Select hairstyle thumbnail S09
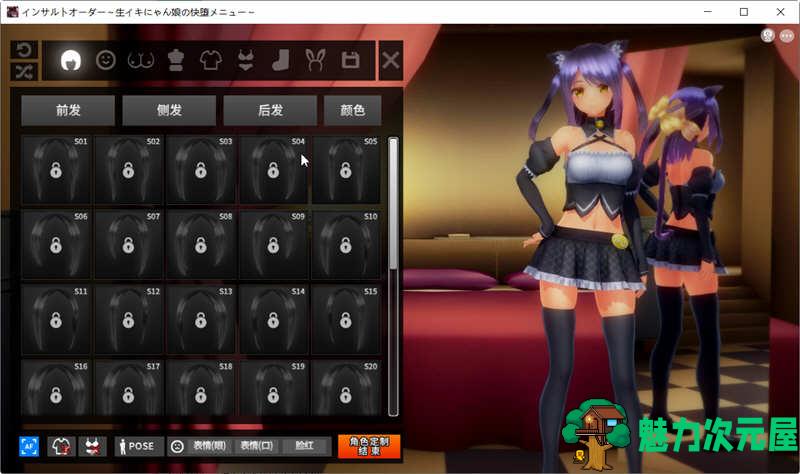This screenshot has width=800, height=474. 273,245
